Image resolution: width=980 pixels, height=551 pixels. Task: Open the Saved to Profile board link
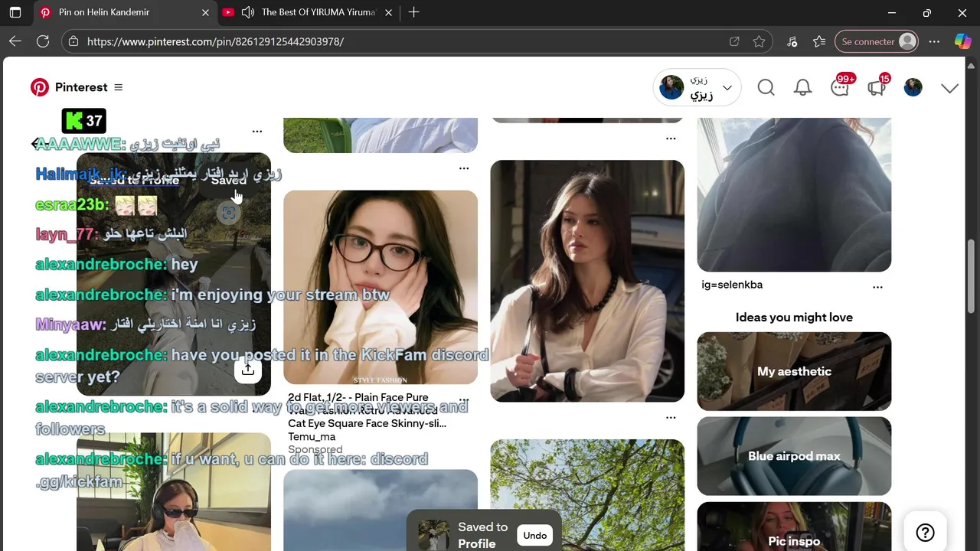tap(134, 181)
